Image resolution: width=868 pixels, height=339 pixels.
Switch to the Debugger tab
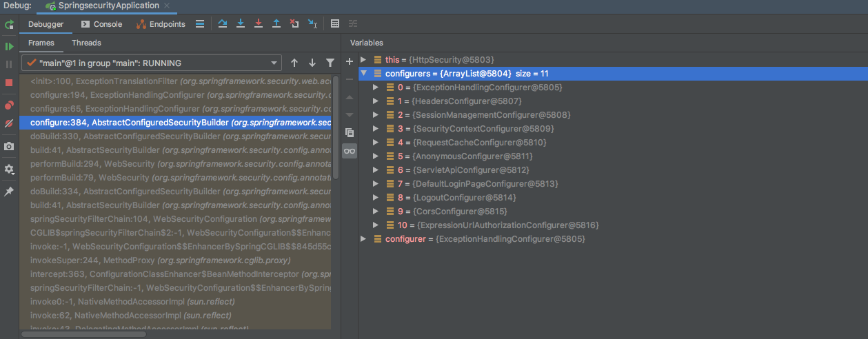pos(46,24)
